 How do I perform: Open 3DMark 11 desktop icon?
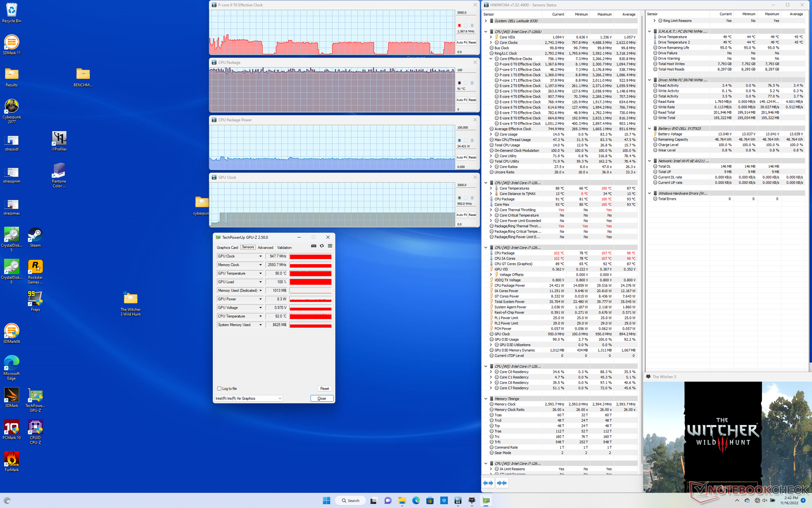click(11, 45)
